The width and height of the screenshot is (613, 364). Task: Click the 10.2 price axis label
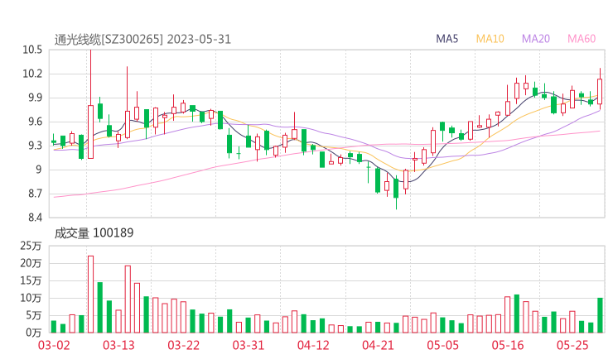click(x=32, y=74)
